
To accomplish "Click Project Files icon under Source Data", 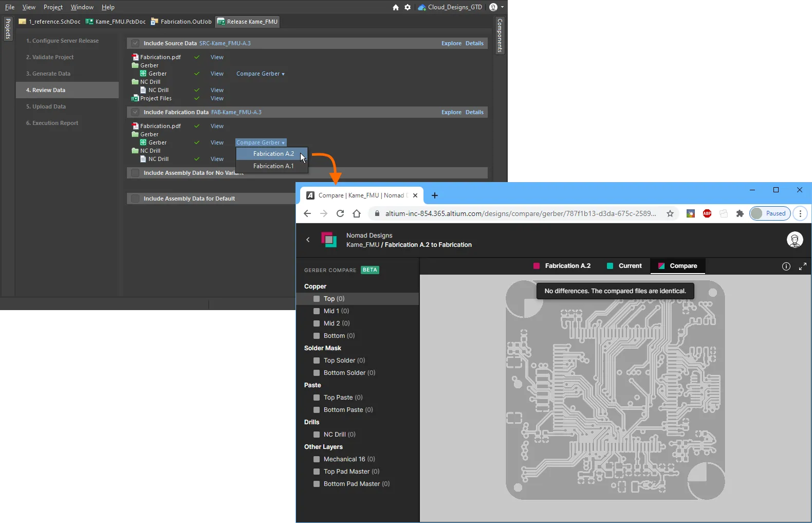I will pyautogui.click(x=135, y=98).
